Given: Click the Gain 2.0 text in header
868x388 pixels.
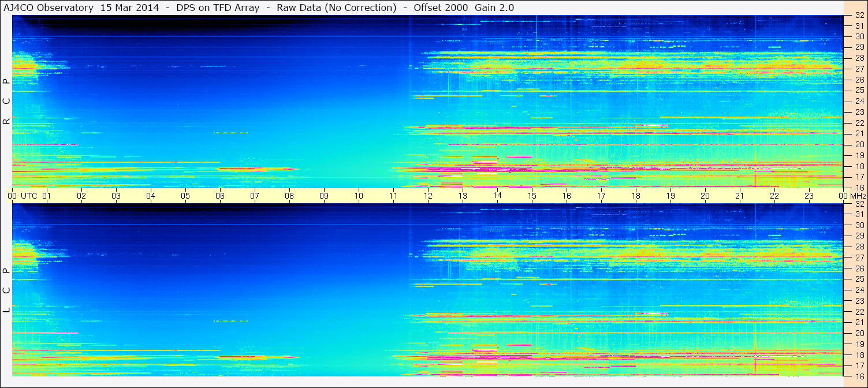Looking at the screenshot, I should (494, 8).
